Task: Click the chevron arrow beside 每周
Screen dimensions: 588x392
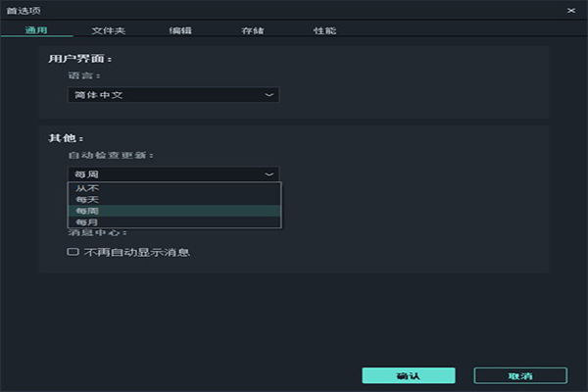Action: [x=269, y=173]
